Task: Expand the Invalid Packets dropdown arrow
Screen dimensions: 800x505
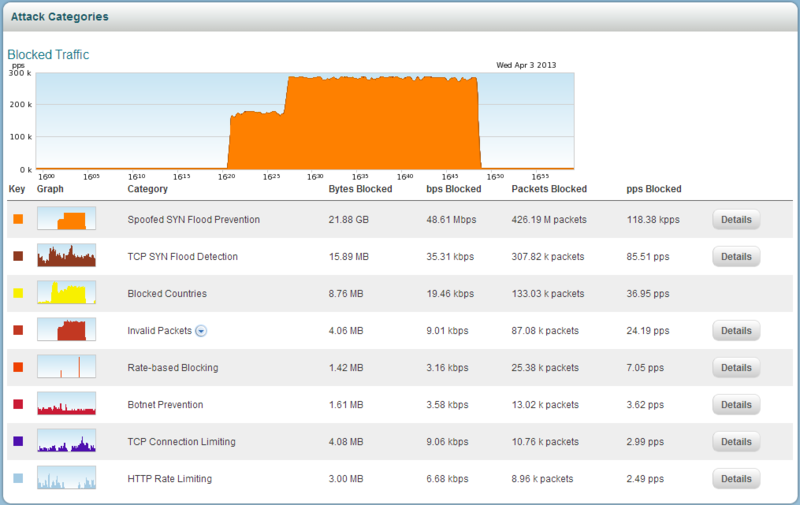Action: click(202, 331)
